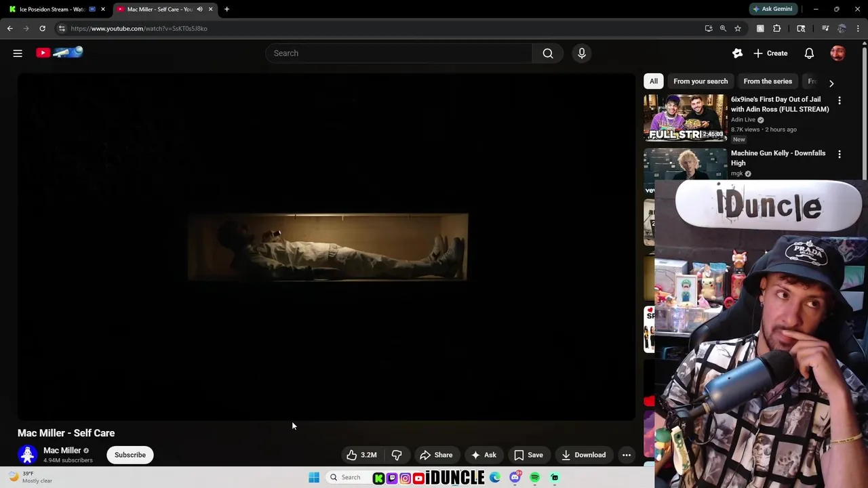Open the zoom magnifier in address bar
The height and width of the screenshot is (488, 868).
coord(723,28)
